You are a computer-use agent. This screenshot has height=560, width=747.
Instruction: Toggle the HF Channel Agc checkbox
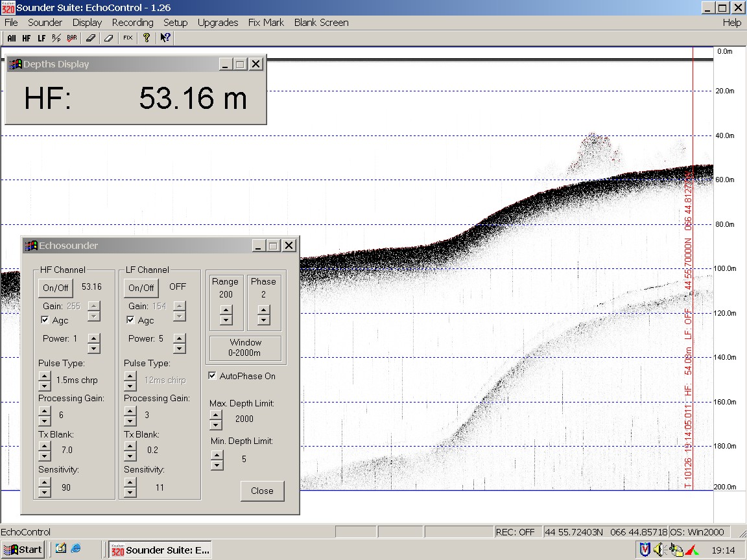click(45, 320)
